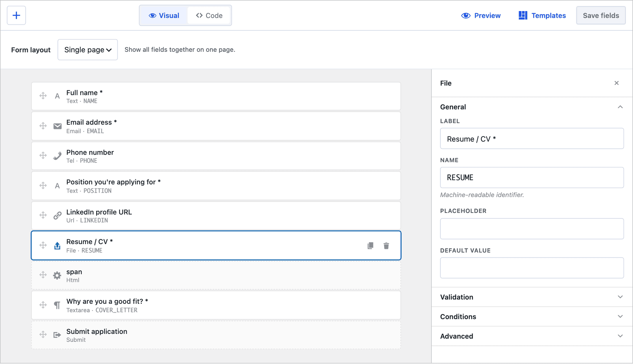Select the Submit application row
633x364 pixels.
[216, 335]
